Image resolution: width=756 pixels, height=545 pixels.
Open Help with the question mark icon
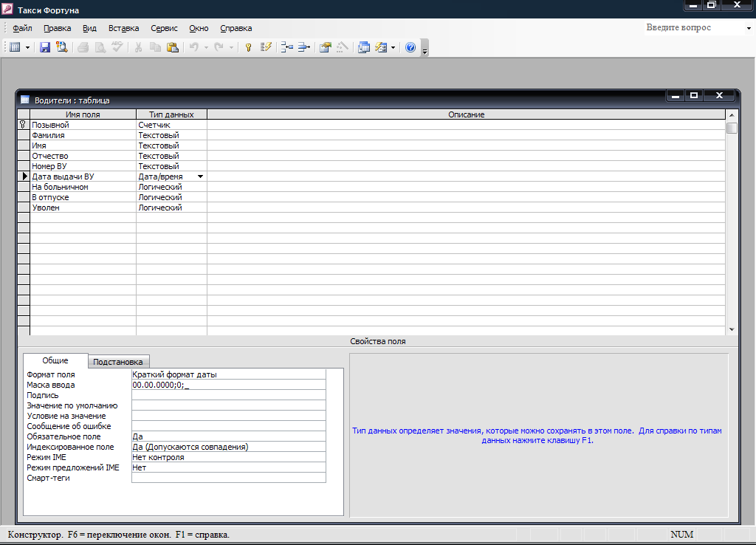(410, 47)
